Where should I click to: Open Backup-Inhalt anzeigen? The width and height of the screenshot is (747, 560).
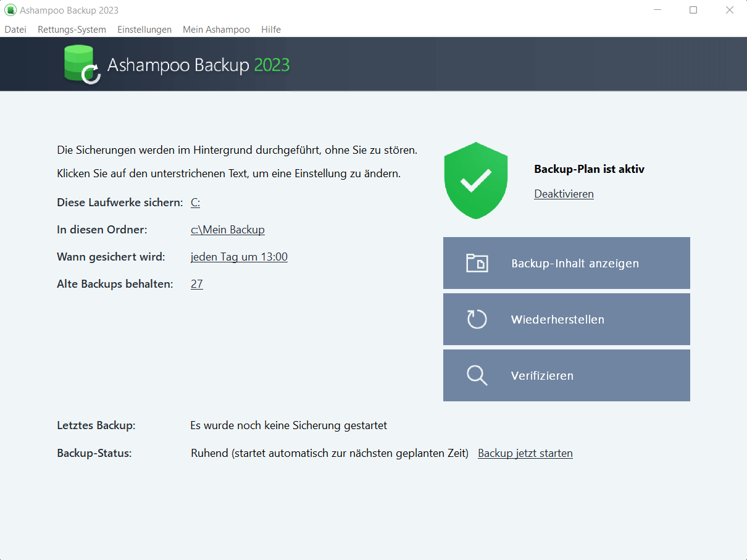[575, 262]
